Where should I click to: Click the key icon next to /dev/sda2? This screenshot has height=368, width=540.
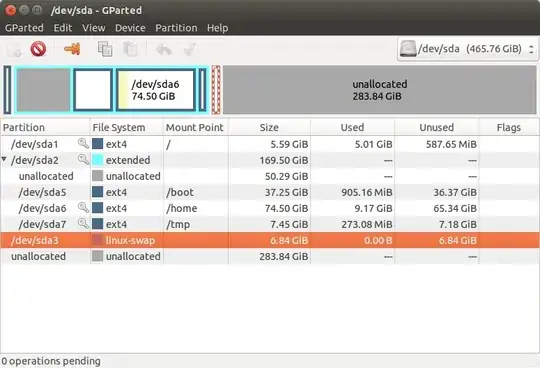coord(83,159)
